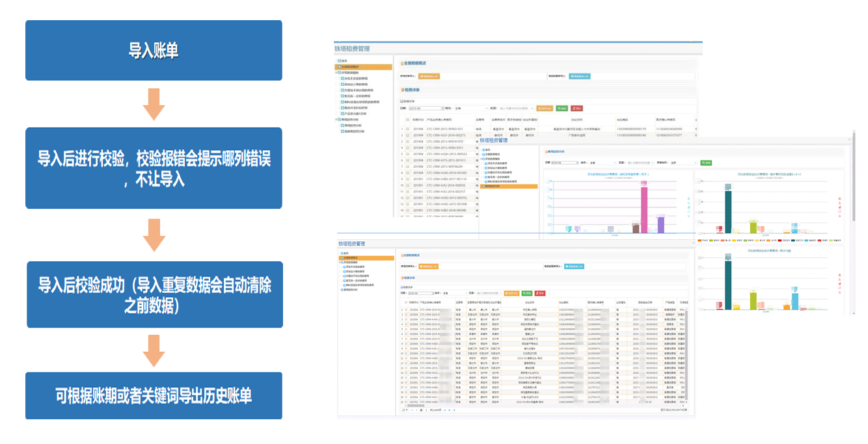Click the 可根据账期或者关键词导出历史账单 box
The width and height of the screenshot is (868, 444).
click(x=154, y=395)
